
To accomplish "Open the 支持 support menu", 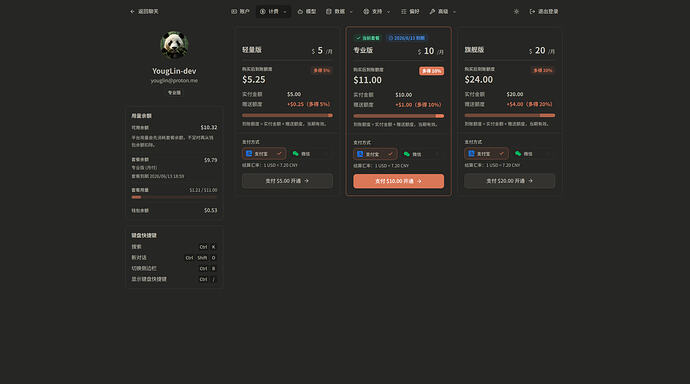I will (x=376, y=11).
